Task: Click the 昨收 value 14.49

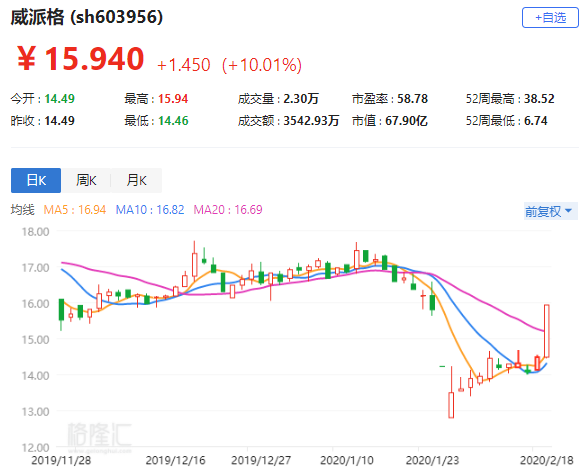Action: (60, 121)
